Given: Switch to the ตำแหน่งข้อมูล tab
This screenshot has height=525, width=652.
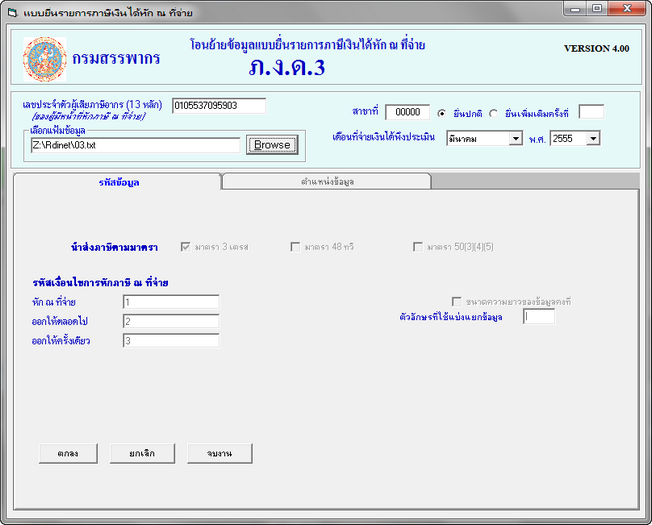Looking at the screenshot, I should point(327,182).
